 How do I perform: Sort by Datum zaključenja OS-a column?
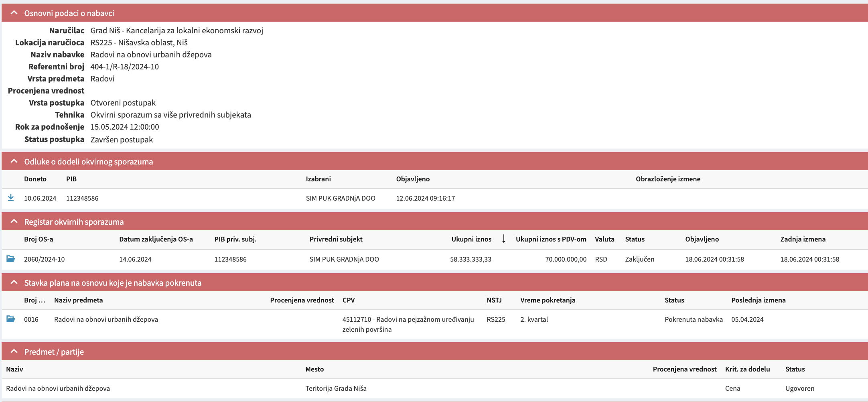[x=156, y=239]
